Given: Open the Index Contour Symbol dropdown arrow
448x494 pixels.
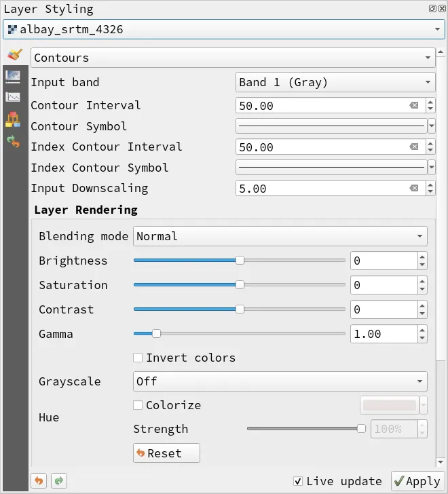Looking at the screenshot, I should (432, 168).
